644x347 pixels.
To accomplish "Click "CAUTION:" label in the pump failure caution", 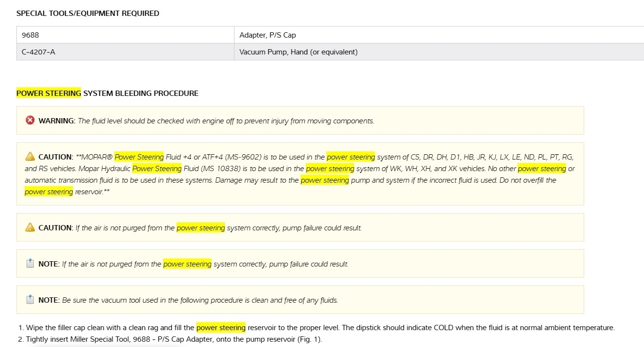I will tap(56, 228).
